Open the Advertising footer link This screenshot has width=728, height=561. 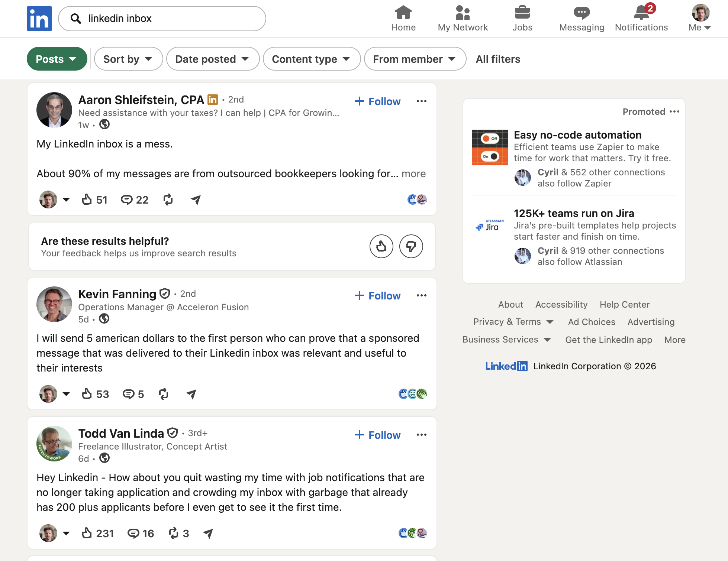tap(651, 322)
